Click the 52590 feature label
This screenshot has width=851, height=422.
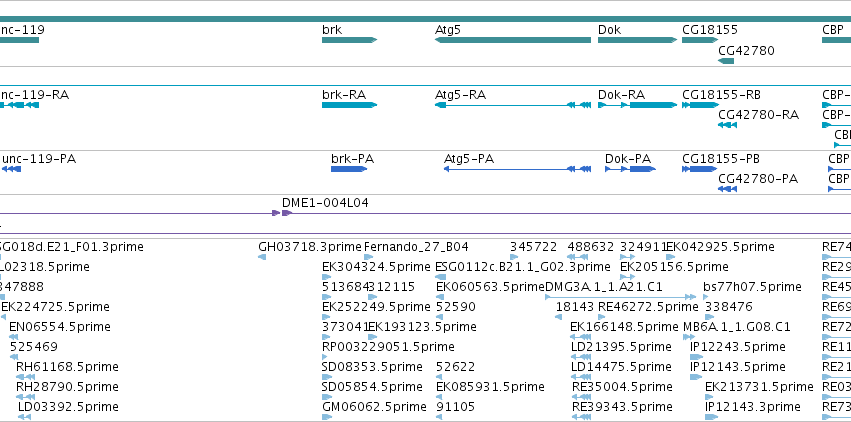456,306
